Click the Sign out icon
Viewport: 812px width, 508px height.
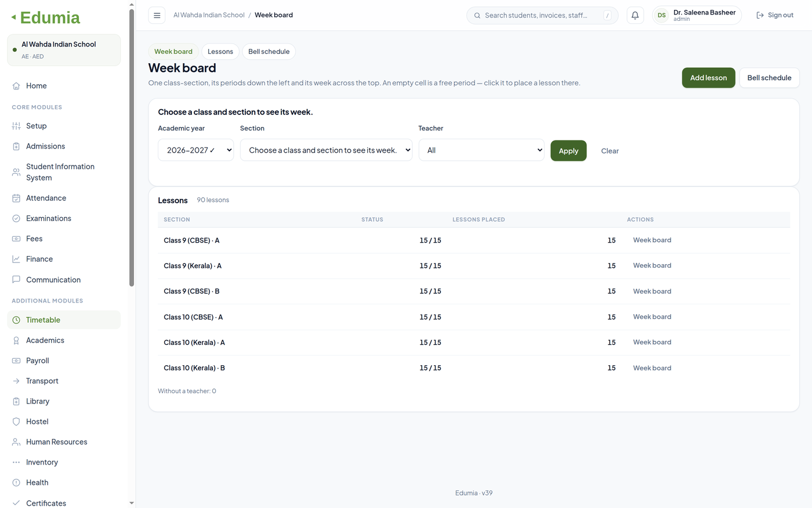click(x=760, y=16)
